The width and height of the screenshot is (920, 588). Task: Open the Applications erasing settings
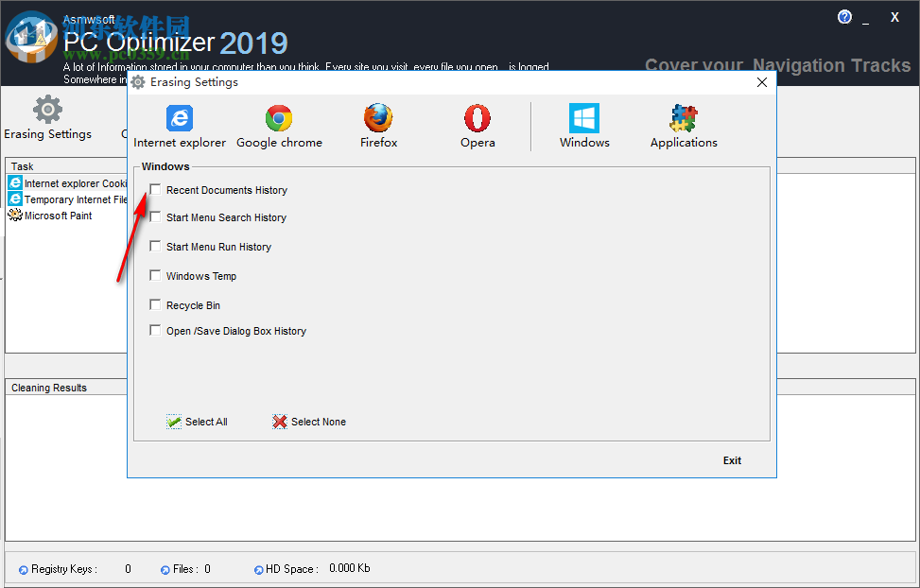click(683, 126)
